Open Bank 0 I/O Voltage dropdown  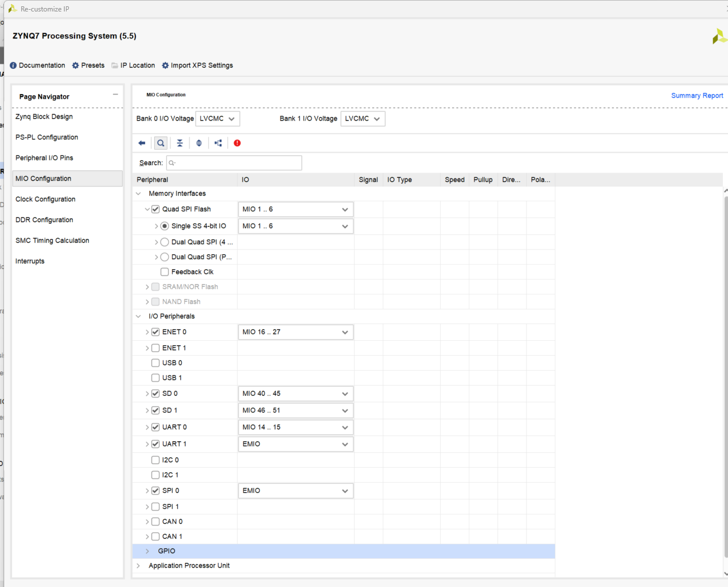coord(217,119)
